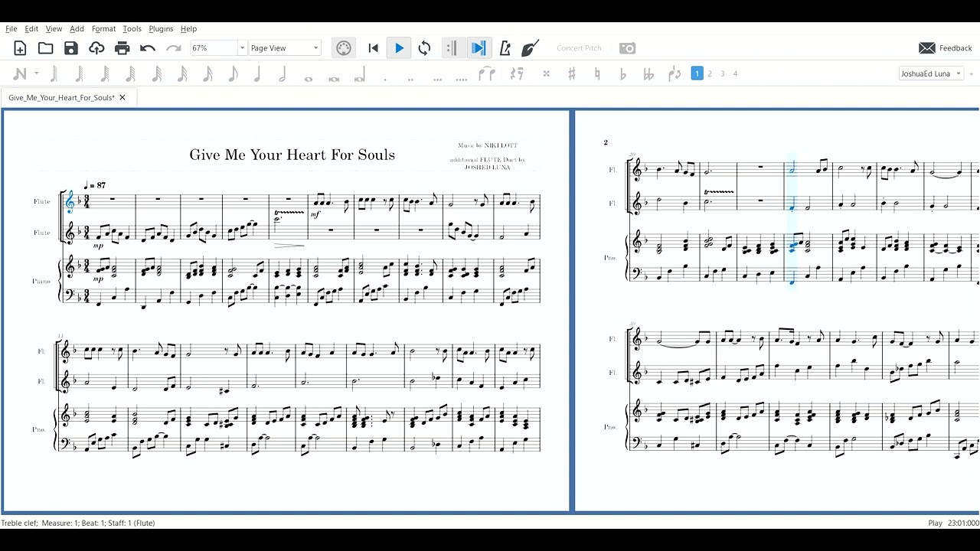Create a new score with the New icon

point(20,48)
